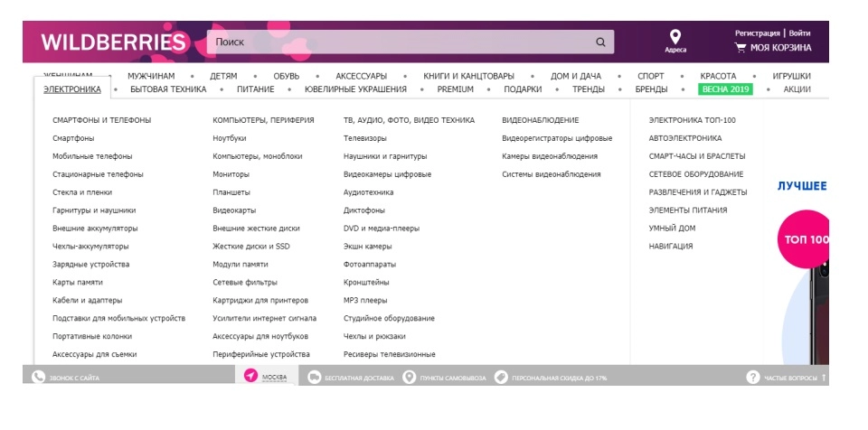The image size is (868, 430).
Task: Open Умный дом link
Action: pyautogui.click(x=672, y=229)
